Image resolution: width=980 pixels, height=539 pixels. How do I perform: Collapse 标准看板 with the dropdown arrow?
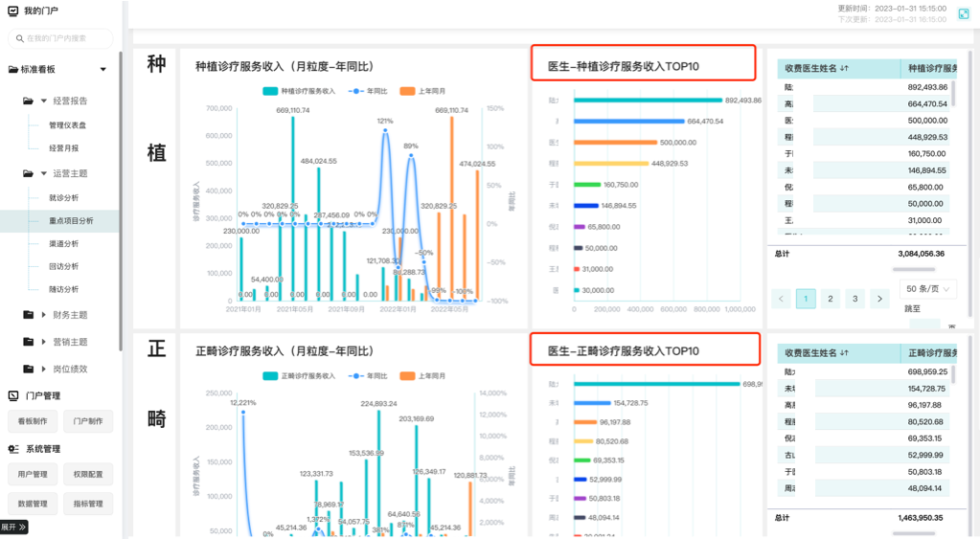[103, 69]
